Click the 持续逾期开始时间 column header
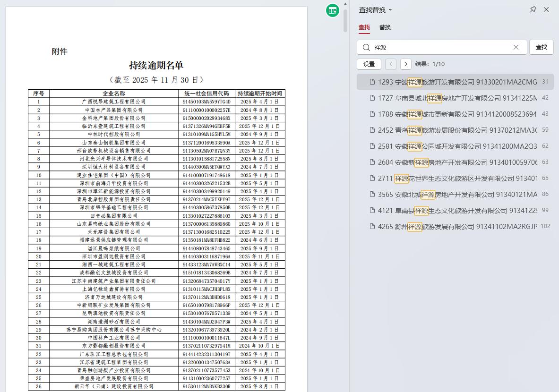Screen dimensions: 559x392 [260, 94]
